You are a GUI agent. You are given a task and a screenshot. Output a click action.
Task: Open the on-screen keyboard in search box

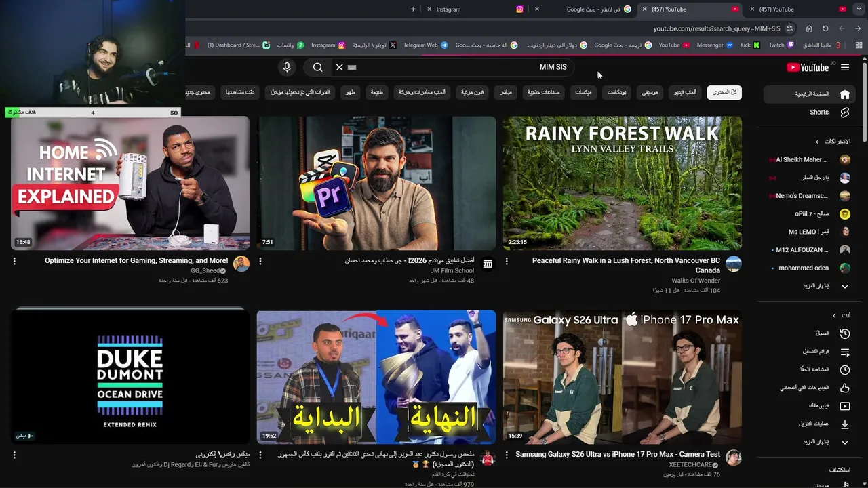[352, 67]
